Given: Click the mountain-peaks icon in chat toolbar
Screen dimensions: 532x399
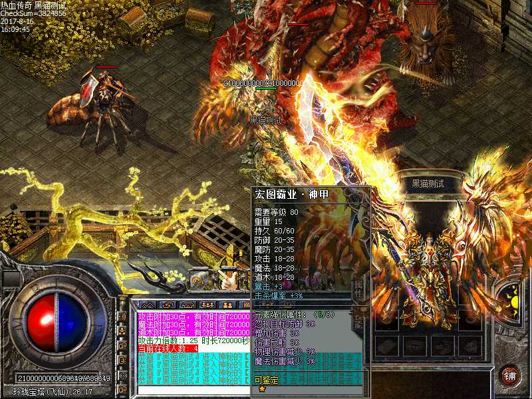Looking at the screenshot, I should [148, 305].
